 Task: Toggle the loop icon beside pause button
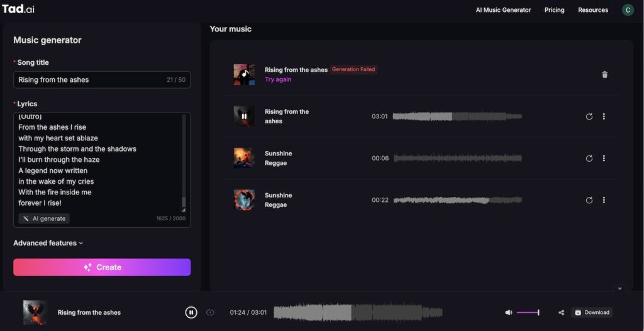[x=210, y=313]
